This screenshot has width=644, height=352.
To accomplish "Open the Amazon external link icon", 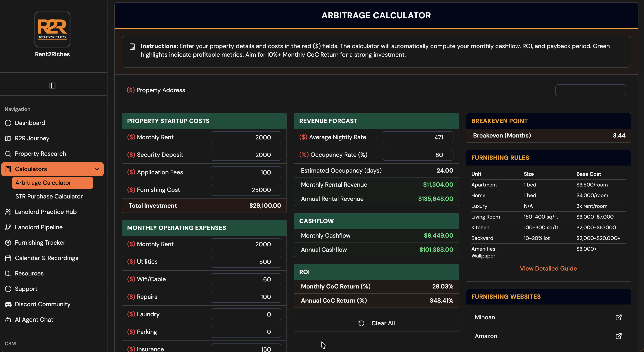I will coord(618,336).
